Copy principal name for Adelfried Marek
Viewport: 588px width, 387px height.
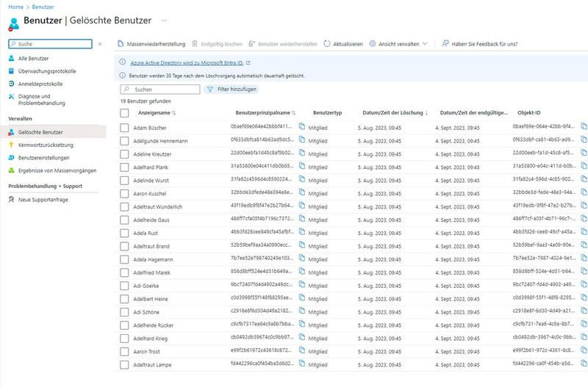(x=302, y=271)
